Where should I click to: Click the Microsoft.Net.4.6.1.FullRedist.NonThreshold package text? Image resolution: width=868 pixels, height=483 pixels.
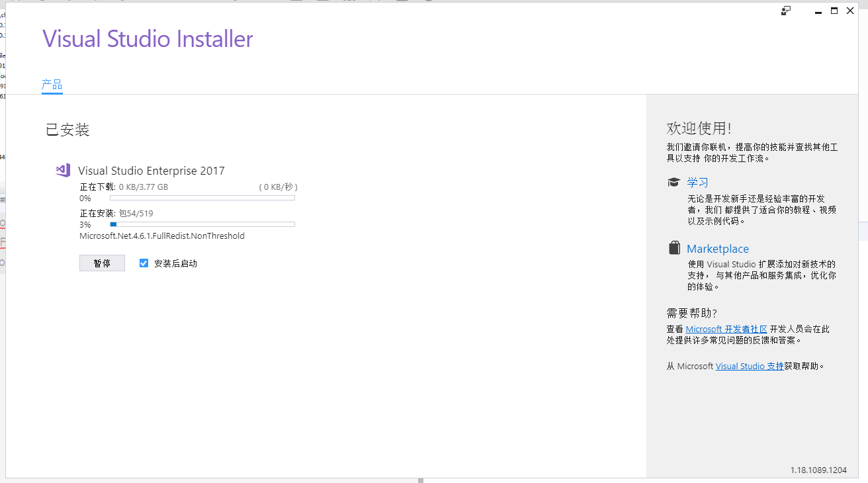click(162, 236)
